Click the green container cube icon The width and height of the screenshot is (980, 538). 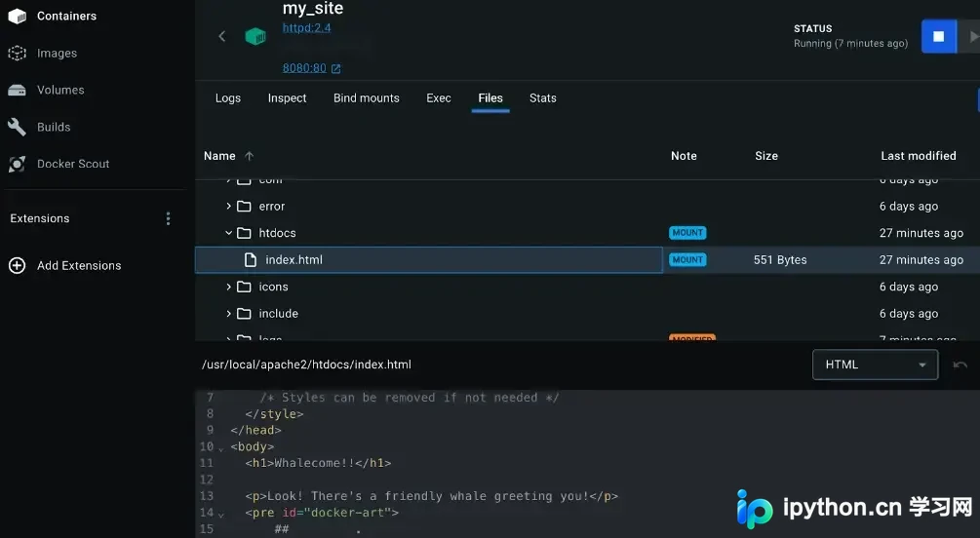255,36
